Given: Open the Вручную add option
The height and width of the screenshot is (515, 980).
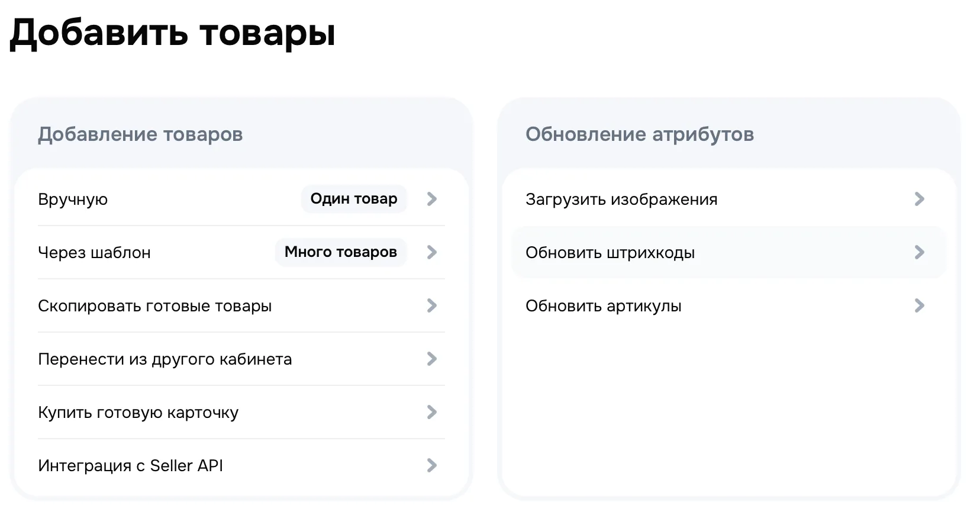Looking at the screenshot, I should point(73,199).
